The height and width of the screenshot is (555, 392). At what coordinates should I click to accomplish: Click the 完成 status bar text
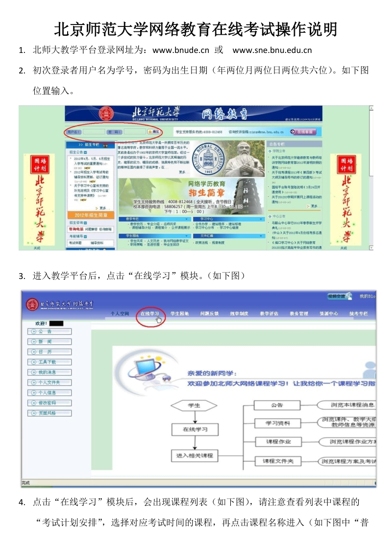[26, 483]
